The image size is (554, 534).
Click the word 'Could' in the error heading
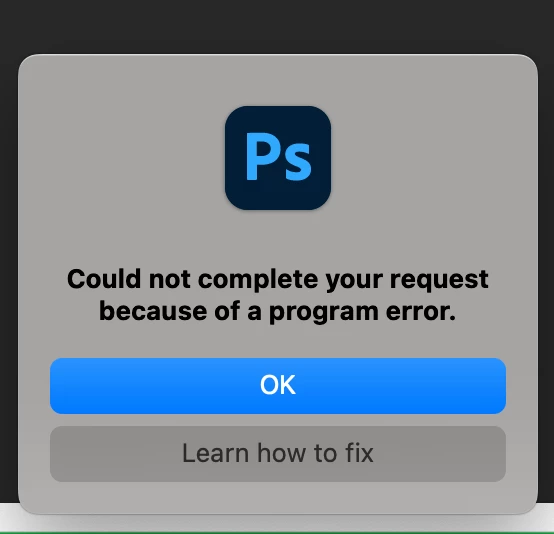coord(104,278)
